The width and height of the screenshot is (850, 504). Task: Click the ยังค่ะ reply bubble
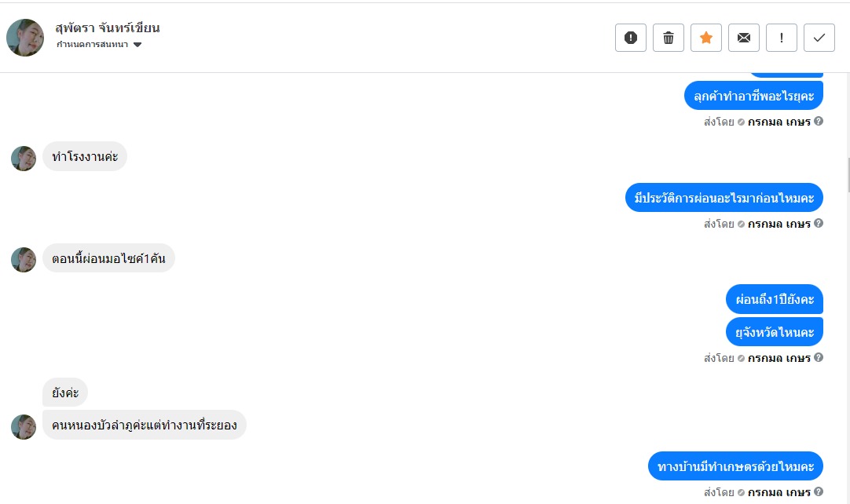click(64, 392)
